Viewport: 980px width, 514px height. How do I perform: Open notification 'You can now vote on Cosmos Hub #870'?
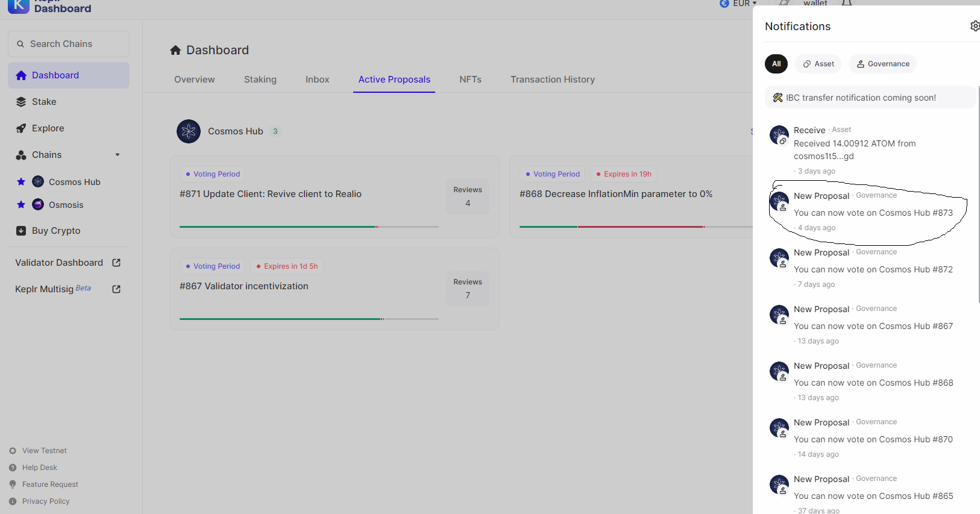pyautogui.click(x=873, y=439)
